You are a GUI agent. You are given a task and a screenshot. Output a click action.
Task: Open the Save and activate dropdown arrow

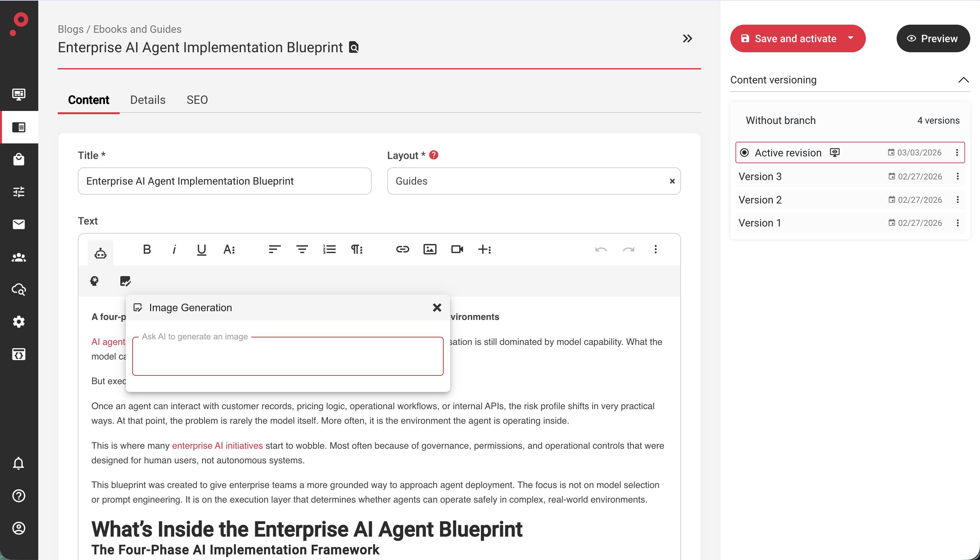(851, 38)
